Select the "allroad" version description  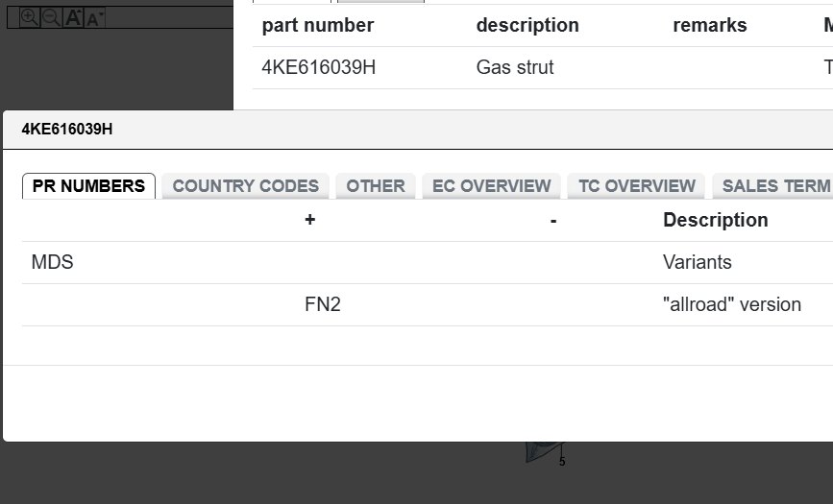point(731,304)
